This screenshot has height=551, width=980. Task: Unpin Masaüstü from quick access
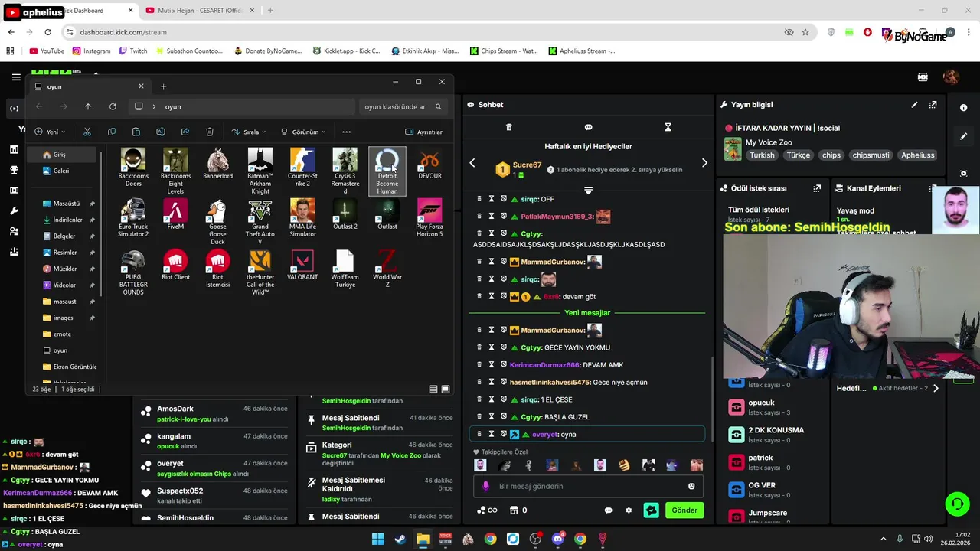[x=93, y=204]
